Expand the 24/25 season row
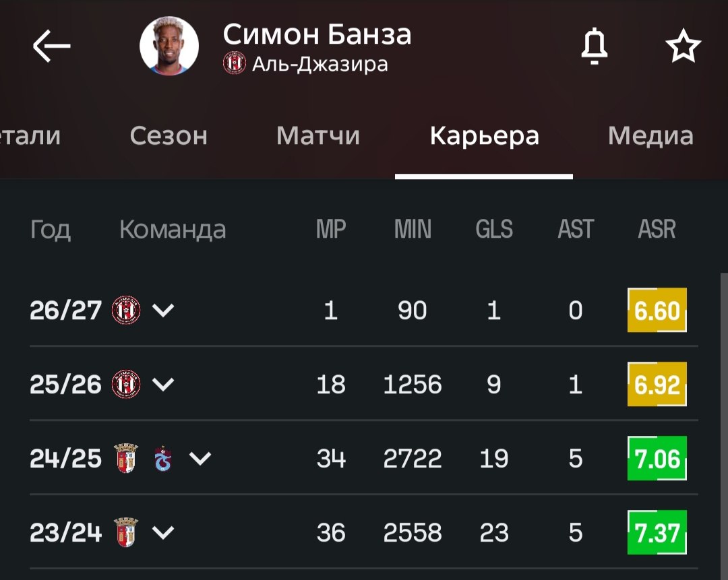This screenshot has width=728, height=580. pos(200,459)
